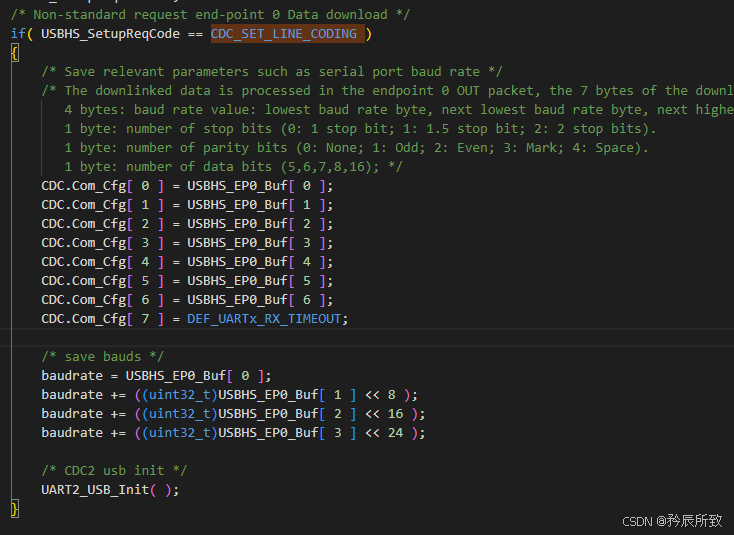Click the baudrate line shifting by 24
The image size is (734, 535).
(x=233, y=432)
